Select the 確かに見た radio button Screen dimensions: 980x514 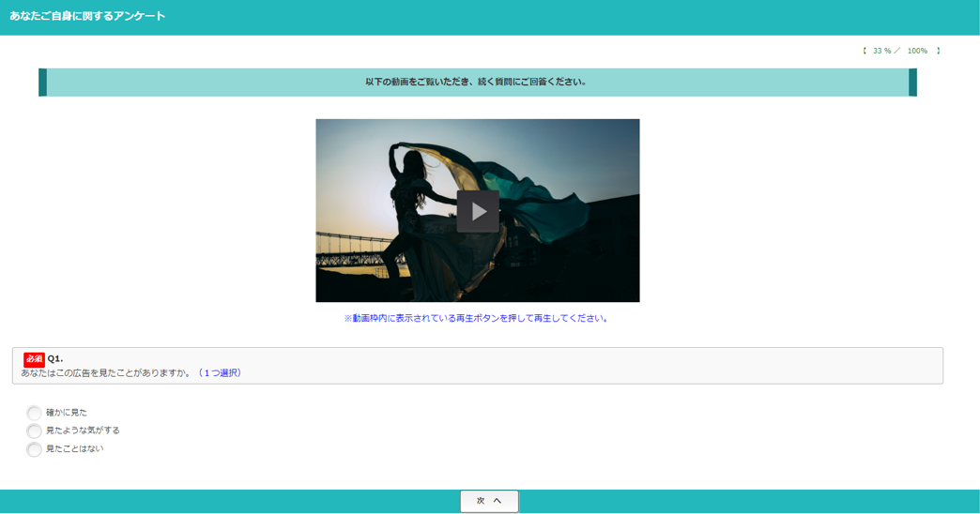pyautogui.click(x=35, y=413)
